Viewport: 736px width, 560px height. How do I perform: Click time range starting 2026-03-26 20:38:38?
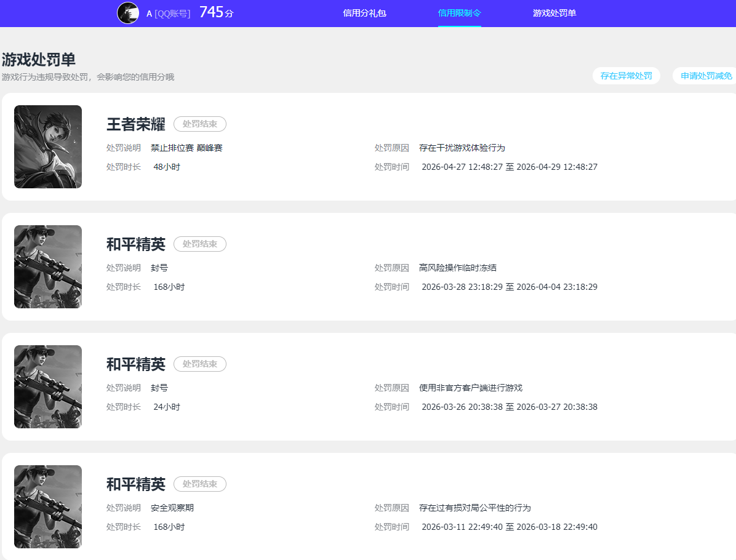(x=510, y=407)
